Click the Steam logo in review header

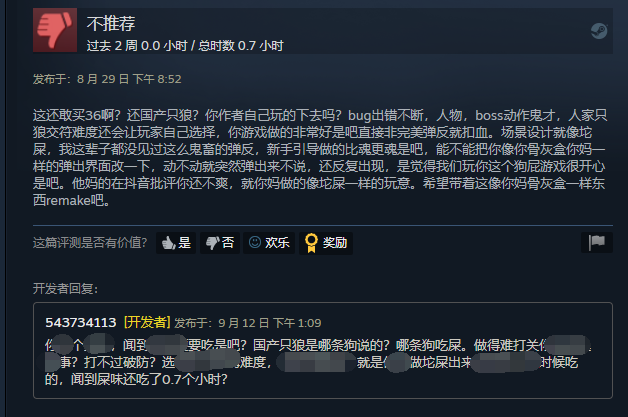pos(599,31)
